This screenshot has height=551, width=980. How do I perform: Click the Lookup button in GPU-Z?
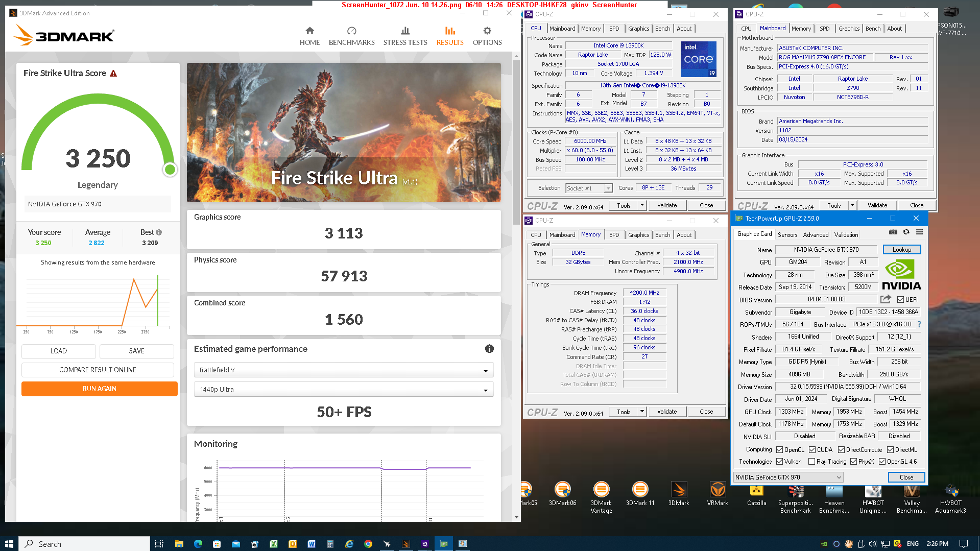tap(901, 250)
